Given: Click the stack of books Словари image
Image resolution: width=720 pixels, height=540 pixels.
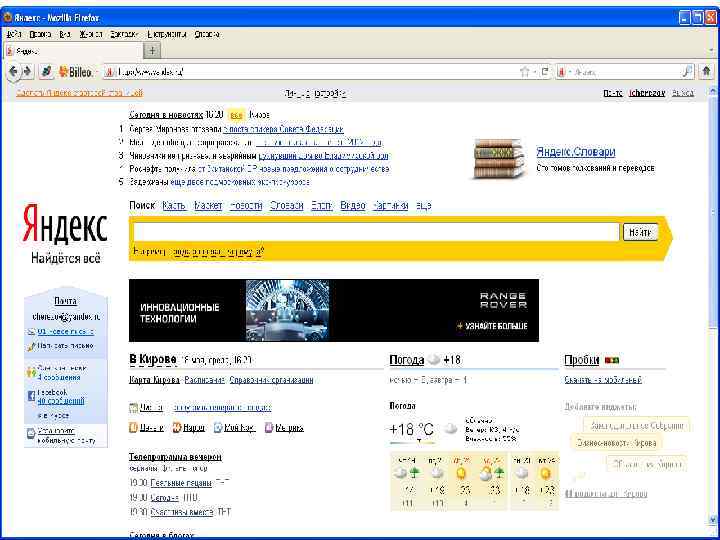Looking at the screenshot, I should pyautogui.click(x=498, y=158).
